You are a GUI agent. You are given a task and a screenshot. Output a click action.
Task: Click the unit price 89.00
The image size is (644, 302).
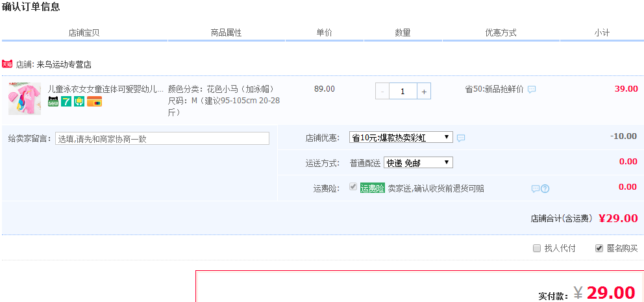pyautogui.click(x=325, y=89)
